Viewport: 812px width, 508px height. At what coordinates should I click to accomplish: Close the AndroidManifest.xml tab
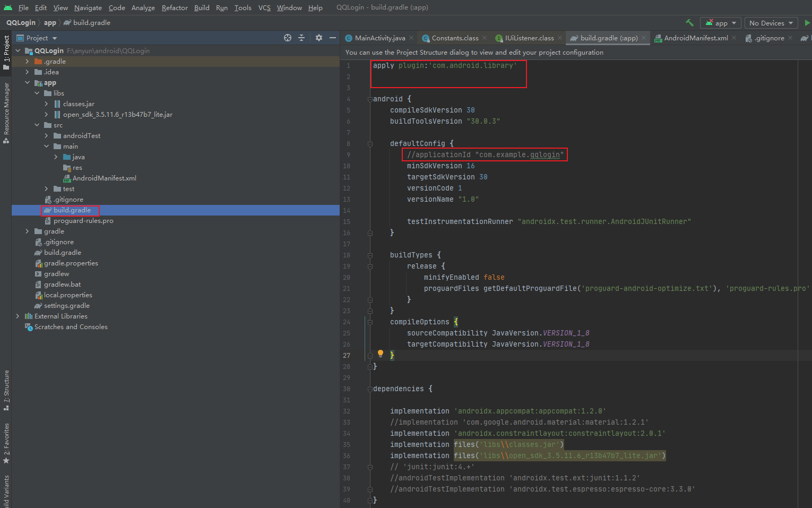pos(734,38)
